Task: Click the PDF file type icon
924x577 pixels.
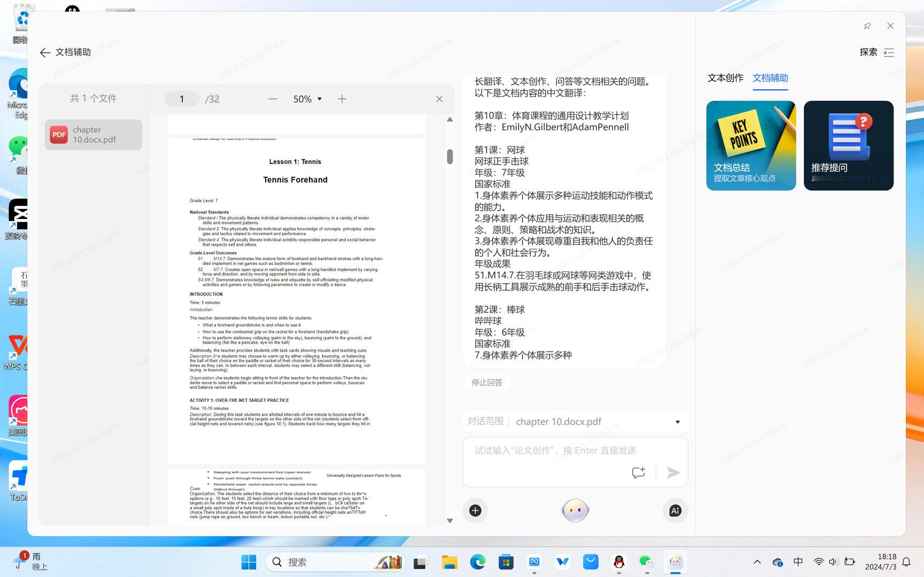Action: coord(59,135)
